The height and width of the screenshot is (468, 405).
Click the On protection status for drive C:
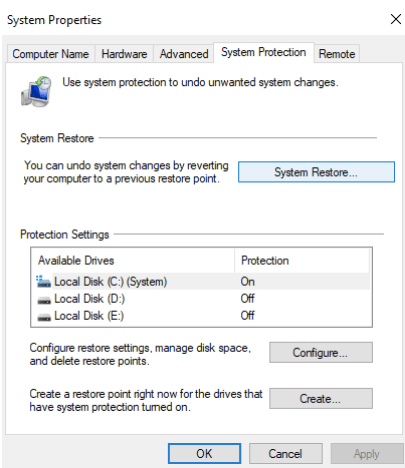(x=248, y=282)
